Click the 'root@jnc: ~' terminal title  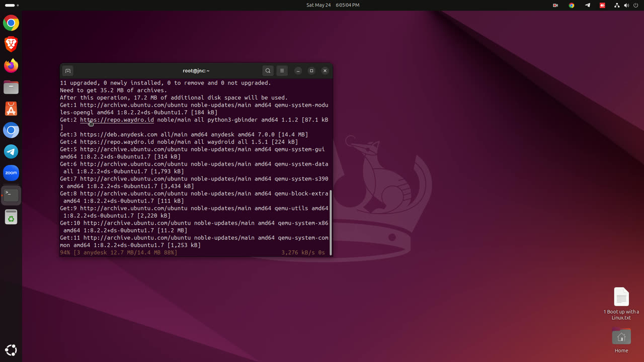click(x=196, y=71)
